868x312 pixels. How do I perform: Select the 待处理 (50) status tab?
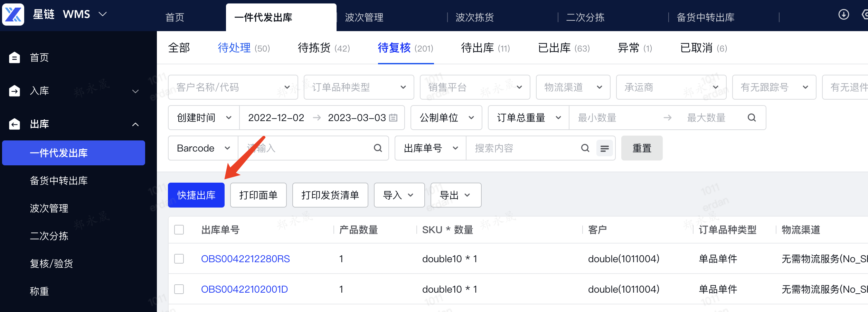pos(244,48)
